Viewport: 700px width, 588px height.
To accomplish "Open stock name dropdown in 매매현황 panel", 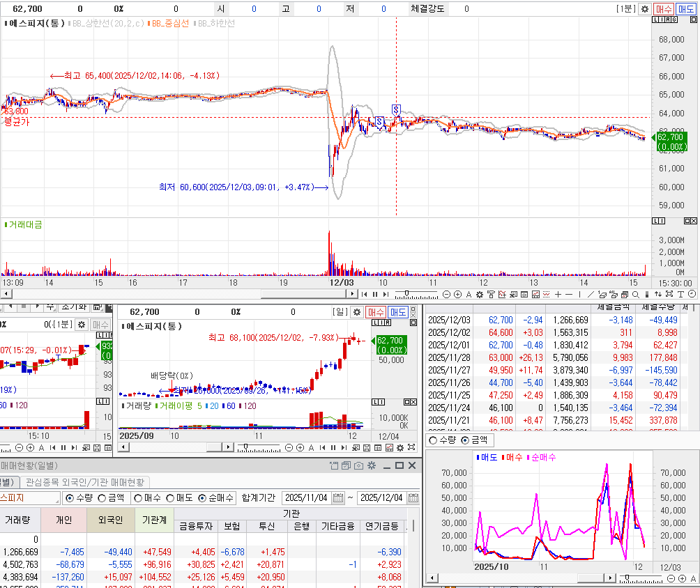I will point(56,502).
